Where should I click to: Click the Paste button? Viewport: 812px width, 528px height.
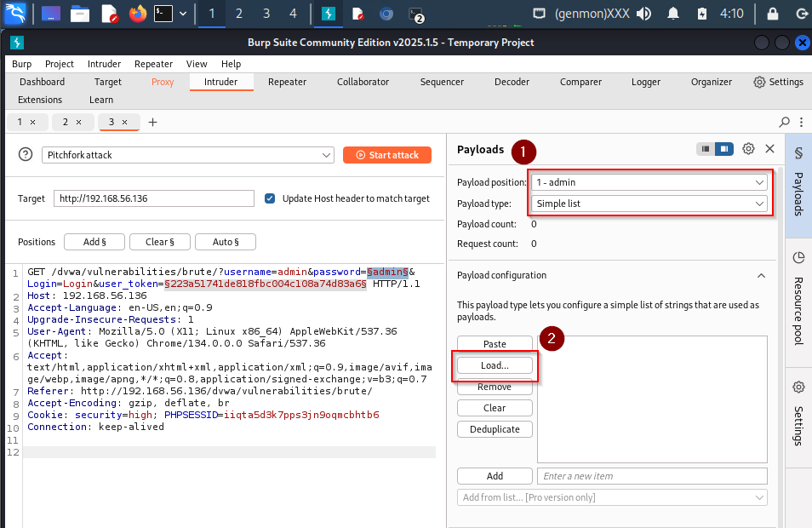[x=495, y=344]
